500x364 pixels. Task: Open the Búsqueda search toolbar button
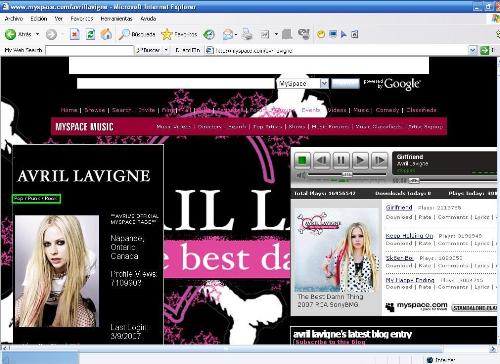[x=137, y=34]
